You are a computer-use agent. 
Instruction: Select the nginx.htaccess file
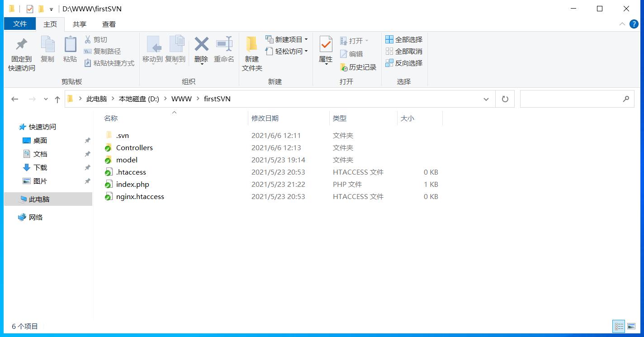click(140, 197)
